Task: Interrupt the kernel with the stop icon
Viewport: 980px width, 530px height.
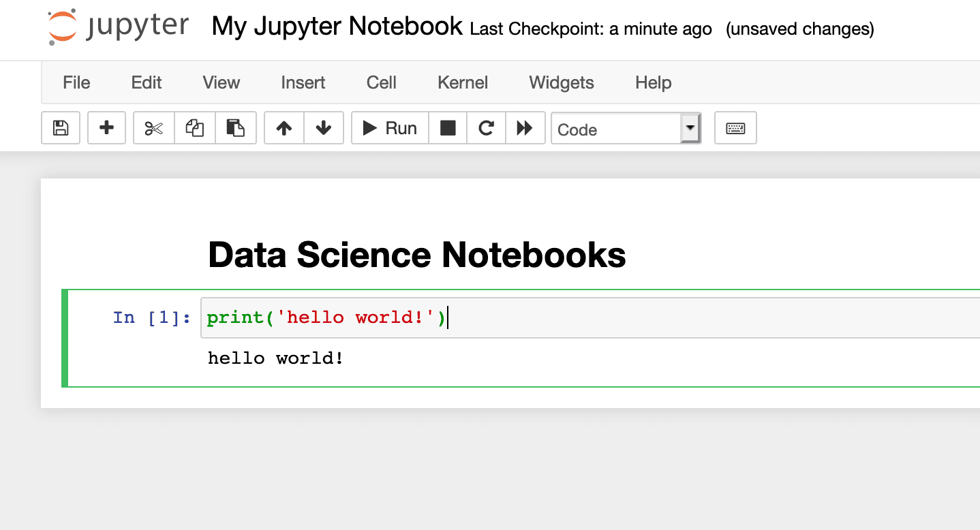Action: [x=447, y=127]
